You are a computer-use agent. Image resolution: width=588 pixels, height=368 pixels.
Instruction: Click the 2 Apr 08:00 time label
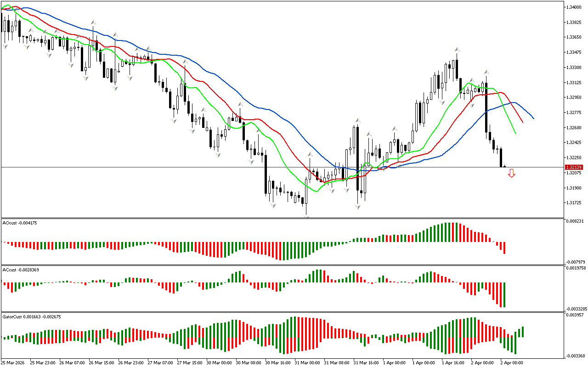point(510,362)
